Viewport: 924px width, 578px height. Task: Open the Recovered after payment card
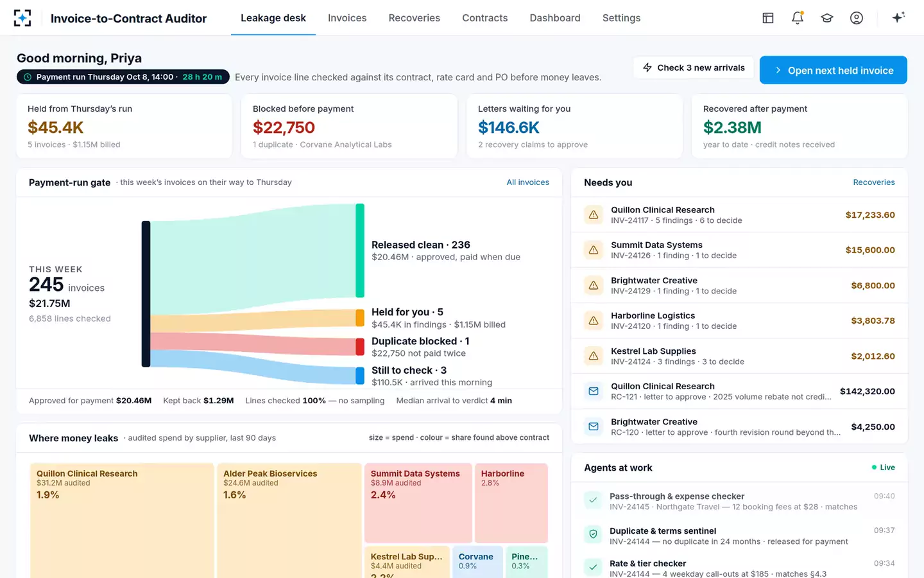click(x=800, y=126)
